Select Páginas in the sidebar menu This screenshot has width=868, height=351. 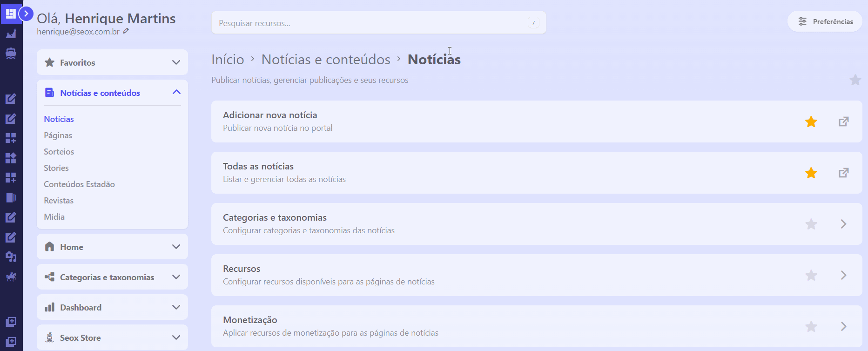(x=58, y=135)
